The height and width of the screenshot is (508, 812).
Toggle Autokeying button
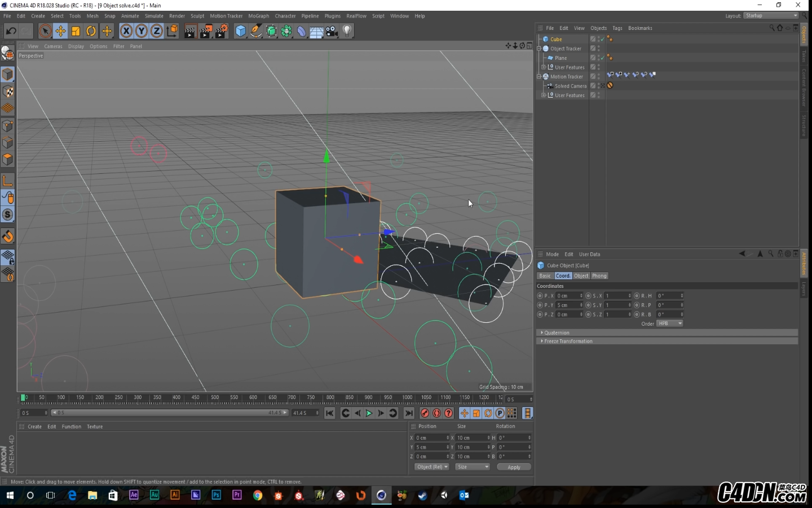tap(437, 413)
